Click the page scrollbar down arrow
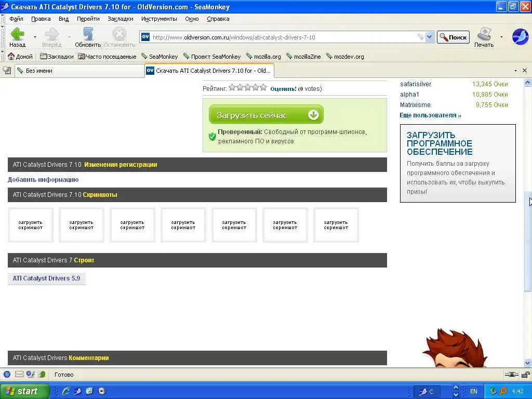 coord(528,363)
